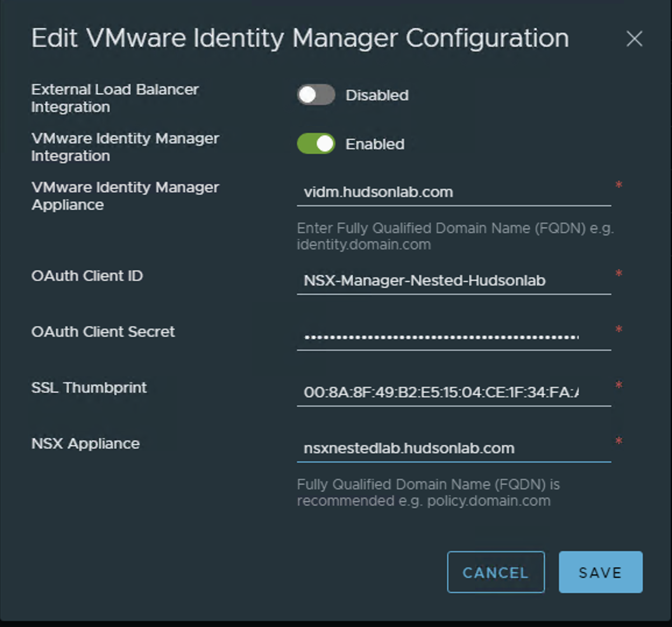Close the Edit VMware Identity Manager Configuration dialog
The width and height of the screenshot is (672, 627).
(x=634, y=39)
